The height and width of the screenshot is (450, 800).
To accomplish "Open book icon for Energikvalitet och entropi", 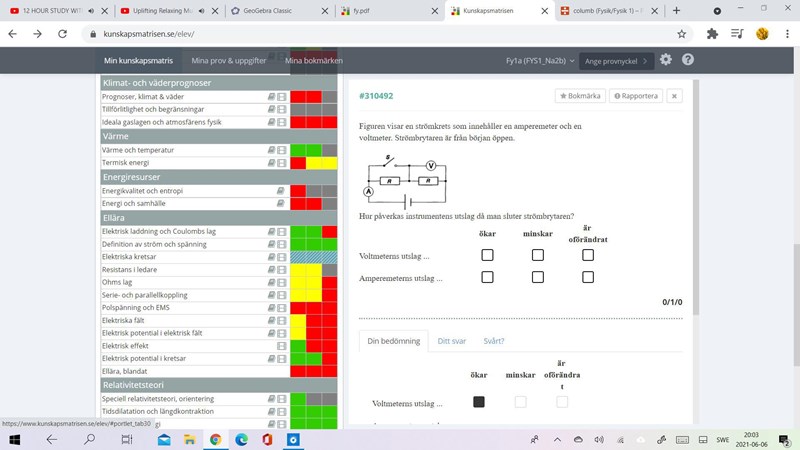I will pos(281,190).
